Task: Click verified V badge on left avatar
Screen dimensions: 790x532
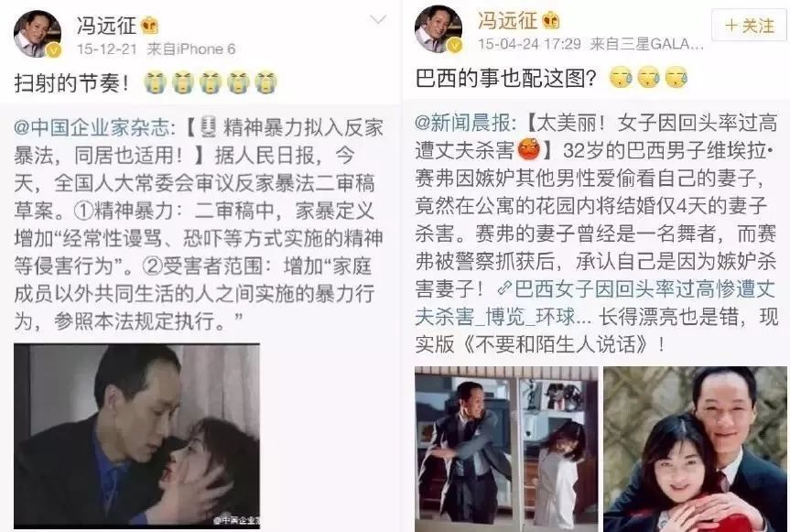Action: click(53, 49)
